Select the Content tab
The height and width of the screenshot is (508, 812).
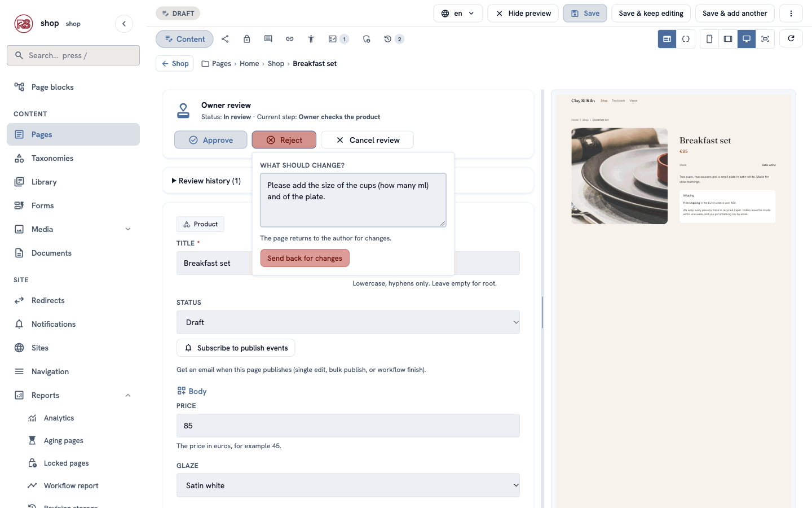184,39
